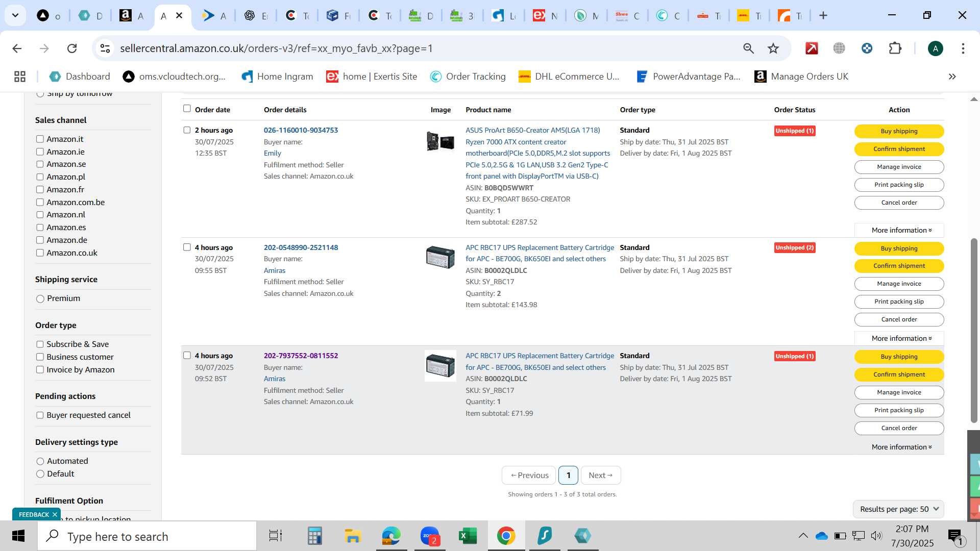Viewport: 980px width, 551px height.
Task: Open the ASUS ProArt motherboard product thumbnail
Action: pos(440,141)
